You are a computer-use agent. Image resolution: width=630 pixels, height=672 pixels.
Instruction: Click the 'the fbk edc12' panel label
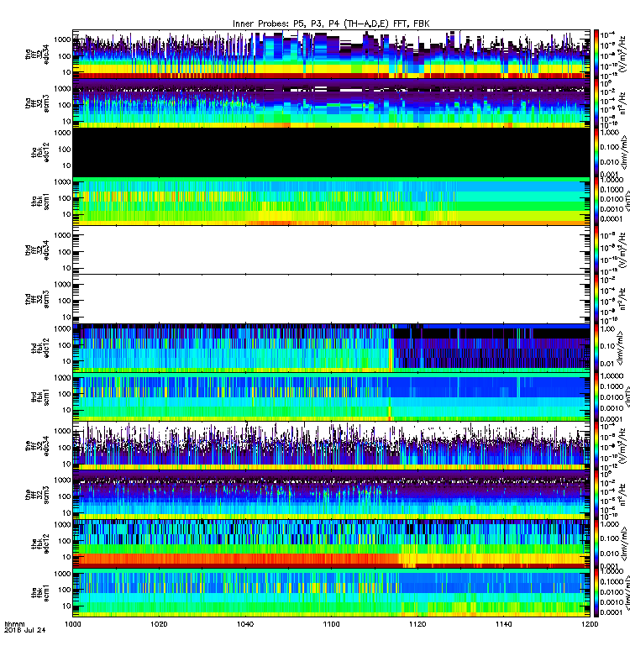click(x=40, y=544)
